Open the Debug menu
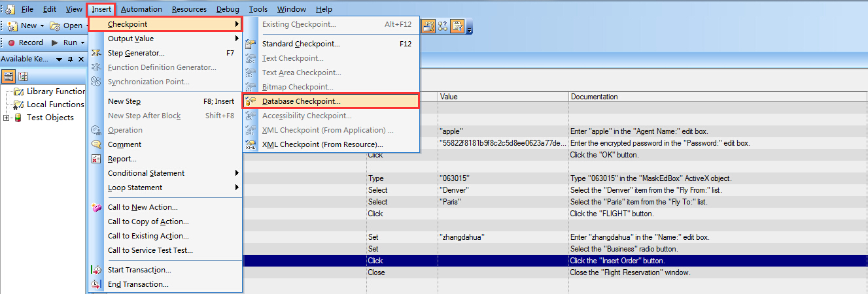 [227, 9]
